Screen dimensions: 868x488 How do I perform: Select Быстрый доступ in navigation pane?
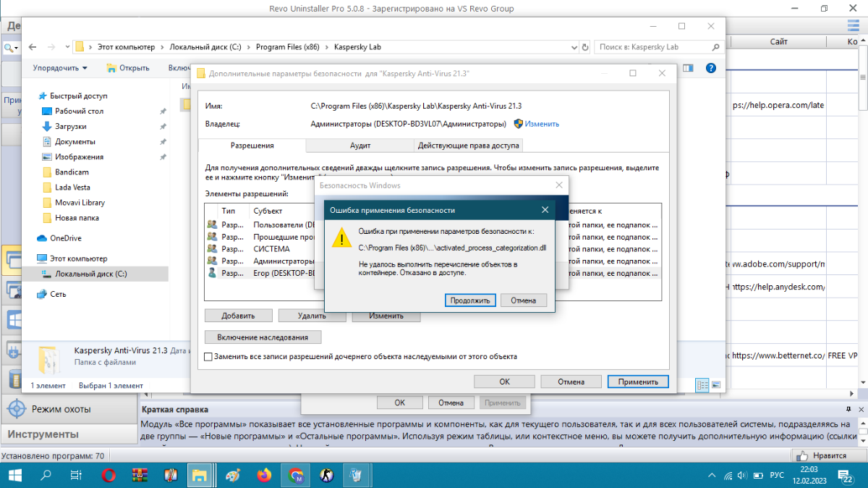click(78, 96)
